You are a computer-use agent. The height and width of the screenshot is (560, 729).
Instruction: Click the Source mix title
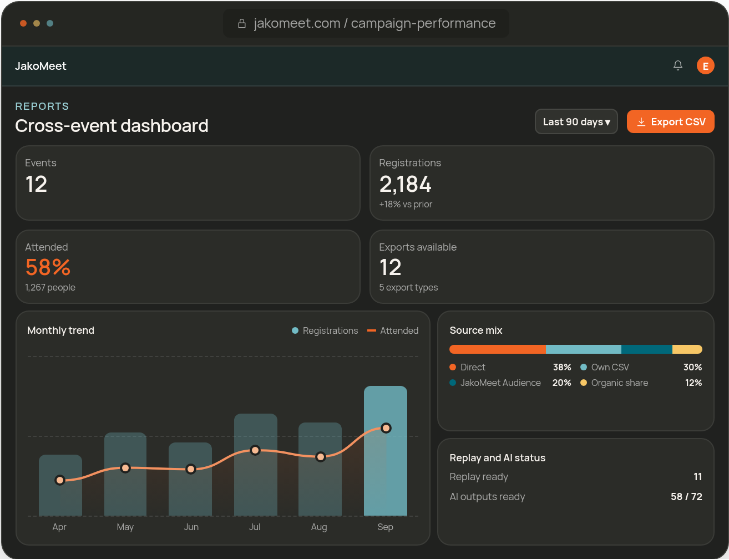476,330
